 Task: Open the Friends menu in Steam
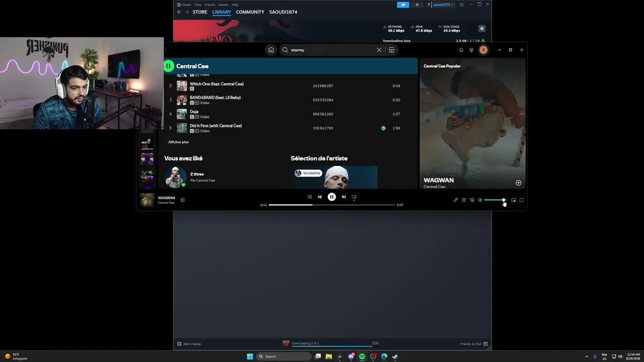[210, 5]
